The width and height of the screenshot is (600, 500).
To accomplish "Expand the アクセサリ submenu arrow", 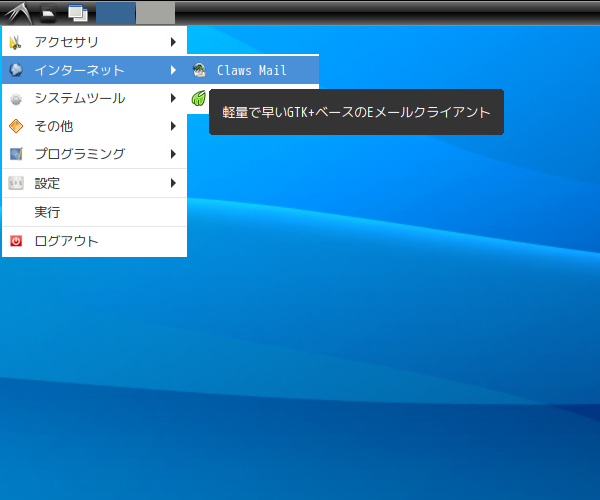I will pyautogui.click(x=173, y=42).
